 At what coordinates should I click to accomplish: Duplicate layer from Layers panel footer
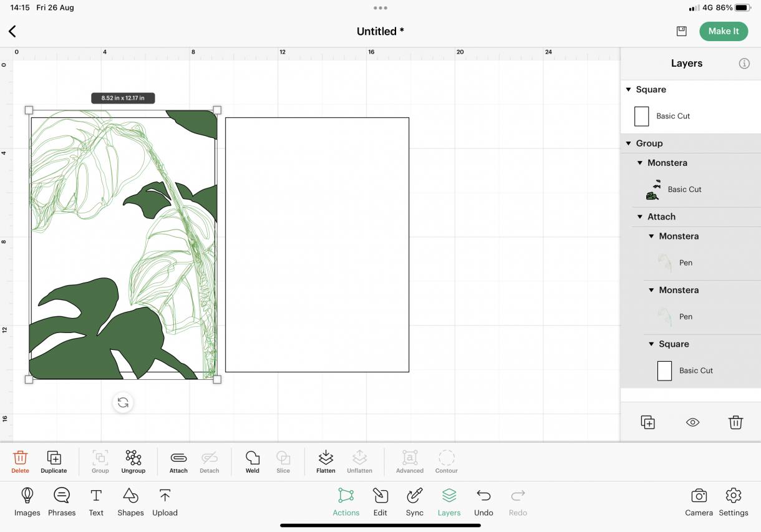647,422
